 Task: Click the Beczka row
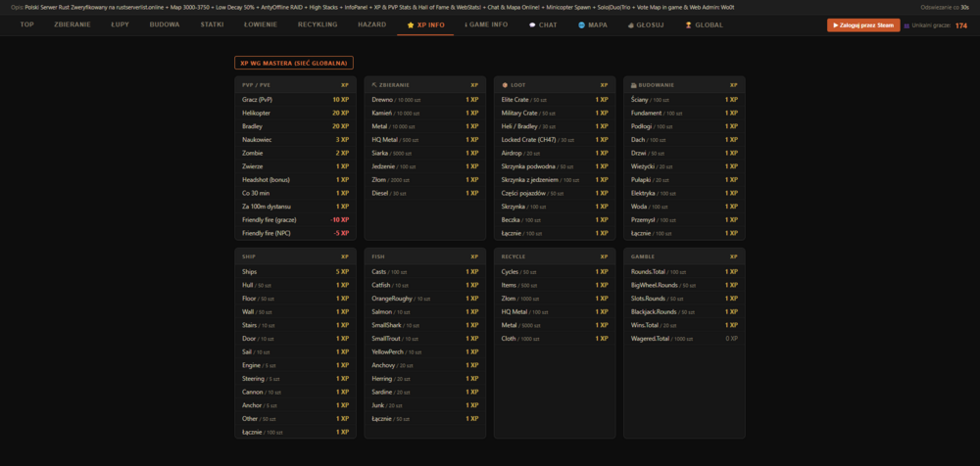pos(555,220)
